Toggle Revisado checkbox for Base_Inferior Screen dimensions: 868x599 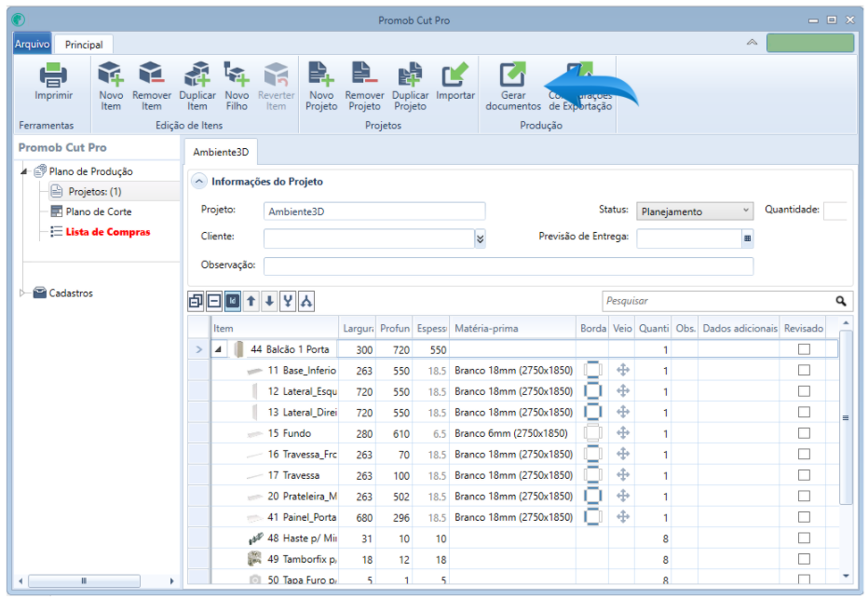(804, 371)
